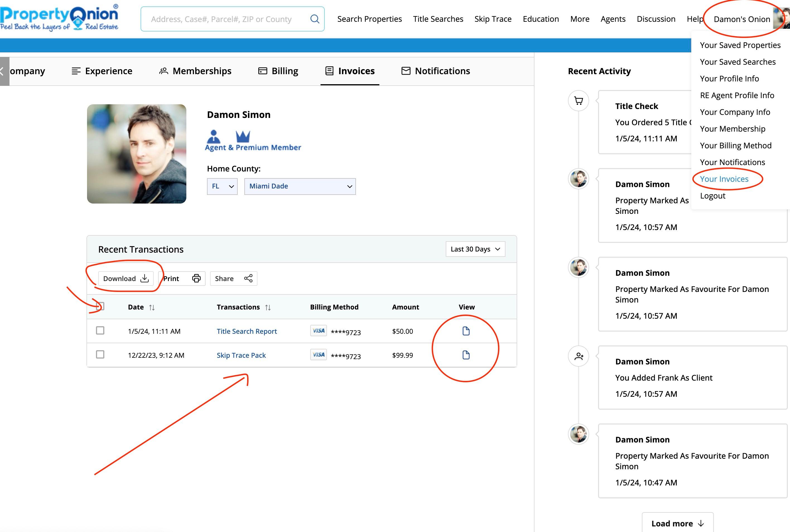This screenshot has height=532, width=790.
Task: Click the cart icon in Recent Activity
Action: tap(579, 100)
